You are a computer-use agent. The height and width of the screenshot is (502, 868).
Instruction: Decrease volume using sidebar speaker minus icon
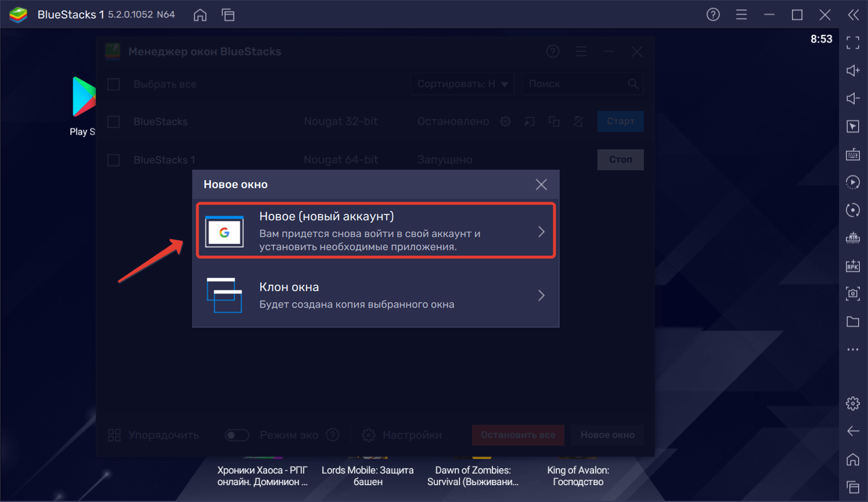[x=853, y=98]
